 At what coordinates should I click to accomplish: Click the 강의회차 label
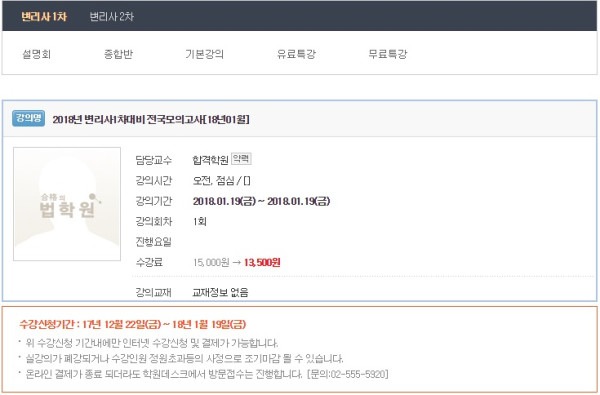153,221
